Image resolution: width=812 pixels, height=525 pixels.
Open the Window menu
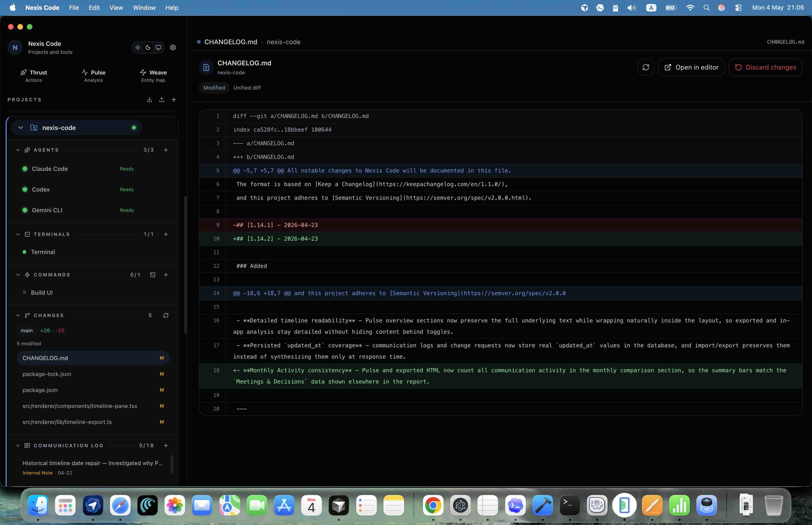pyautogui.click(x=144, y=8)
